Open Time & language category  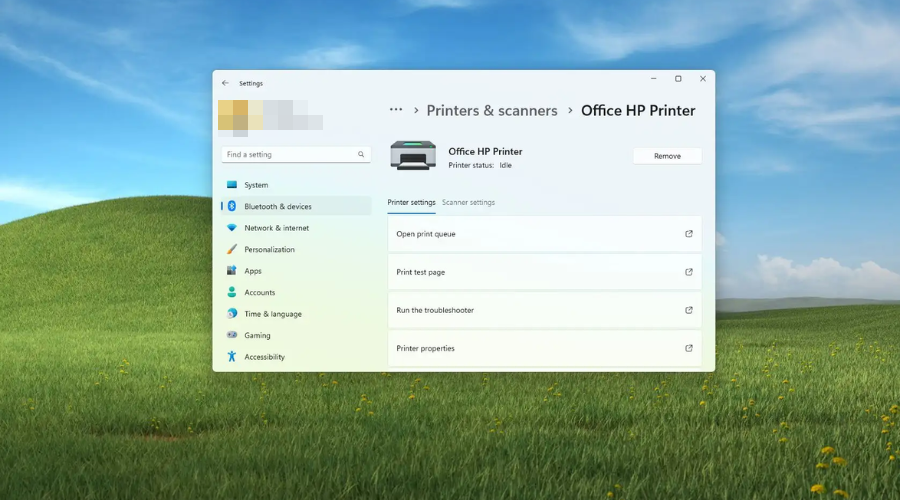(x=296, y=313)
